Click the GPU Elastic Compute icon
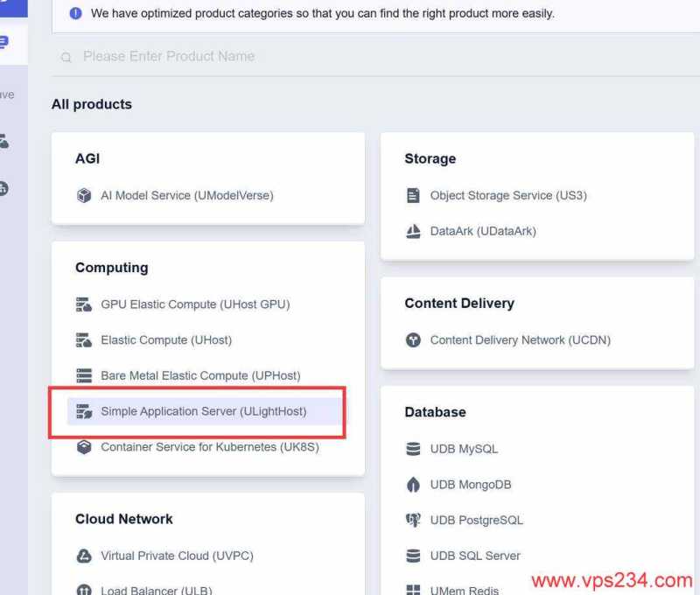 click(x=84, y=304)
